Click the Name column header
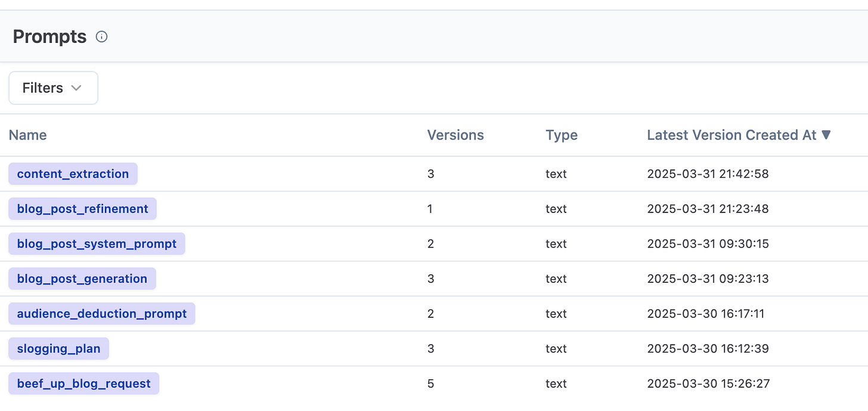 (x=27, y=135)
